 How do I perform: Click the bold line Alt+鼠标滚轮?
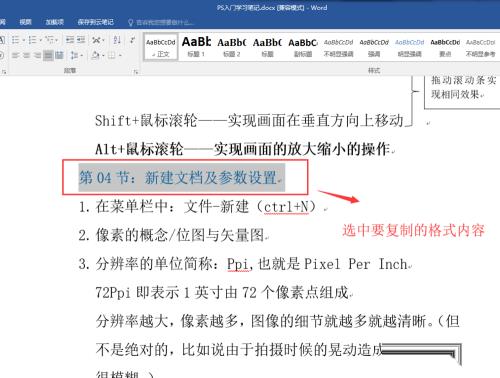click(243, 149)
